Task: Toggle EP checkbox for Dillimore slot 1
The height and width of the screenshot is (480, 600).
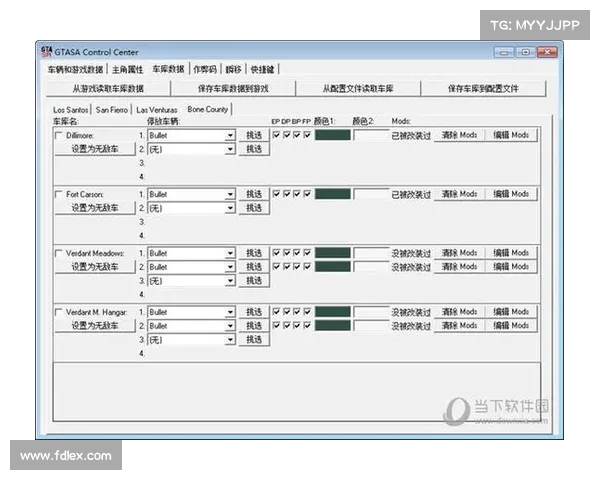Action: pos(276,135)
